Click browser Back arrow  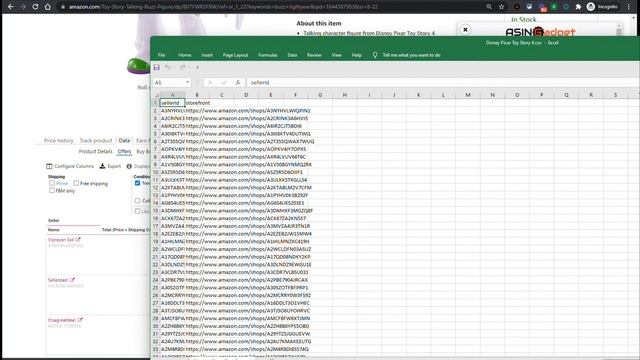point(11,7)
